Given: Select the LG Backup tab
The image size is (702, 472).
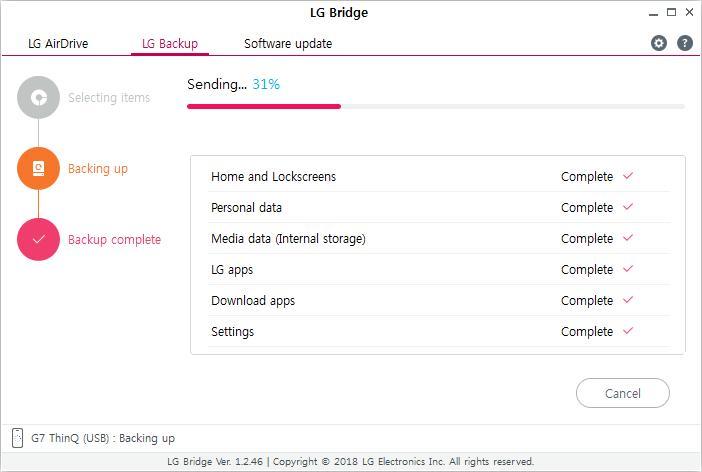Looking at the screenshot, I should click(x=170, y=43).
